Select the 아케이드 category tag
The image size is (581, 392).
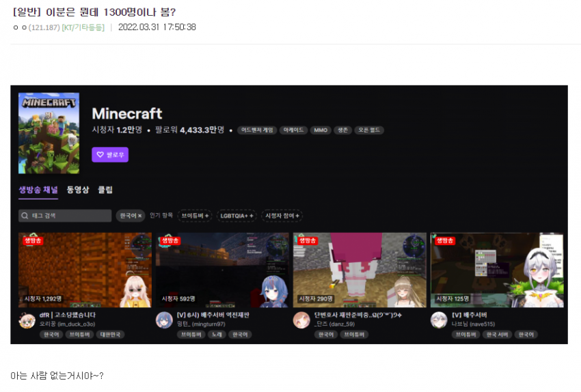pos(293,130)
